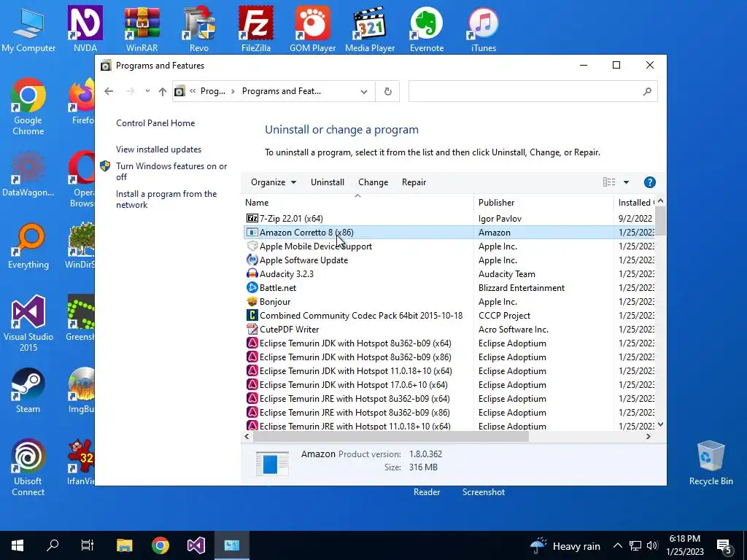Open view options dropdown arrow
The image size is (747, 560).
pyautogui.click(x=626, y=182)
